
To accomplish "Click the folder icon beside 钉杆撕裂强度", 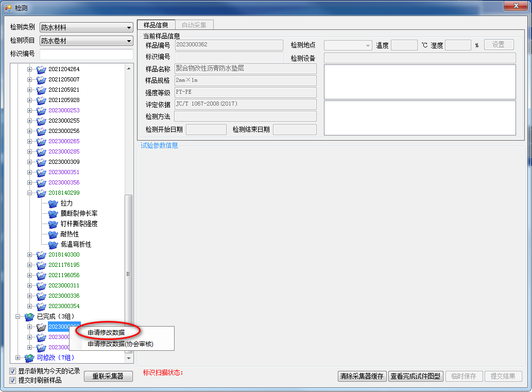I will click(53, 224).
